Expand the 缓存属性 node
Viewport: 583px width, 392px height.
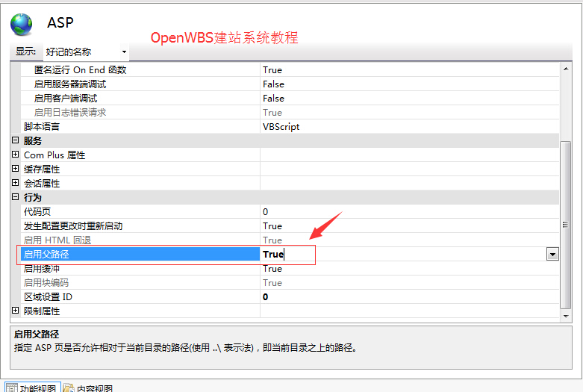pyautogui.click(x=15, y=169)
